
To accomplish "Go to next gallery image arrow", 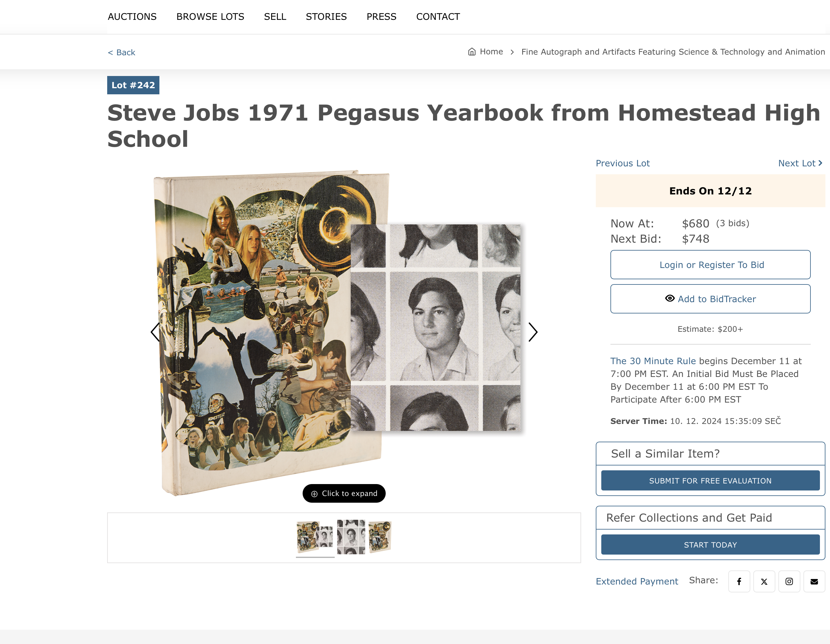I will click(x=533, y=332).
